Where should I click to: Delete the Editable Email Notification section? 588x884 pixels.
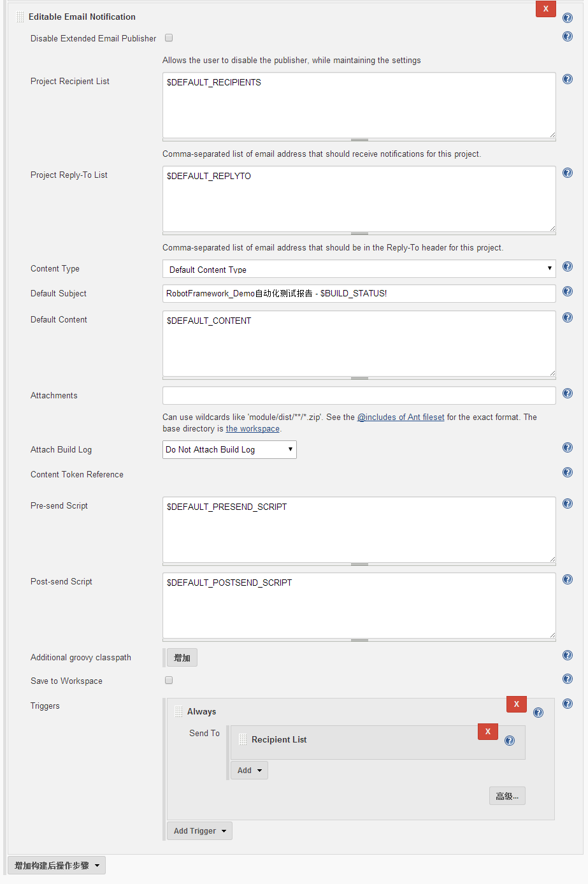pyautogui.click(x=546, y=9)
